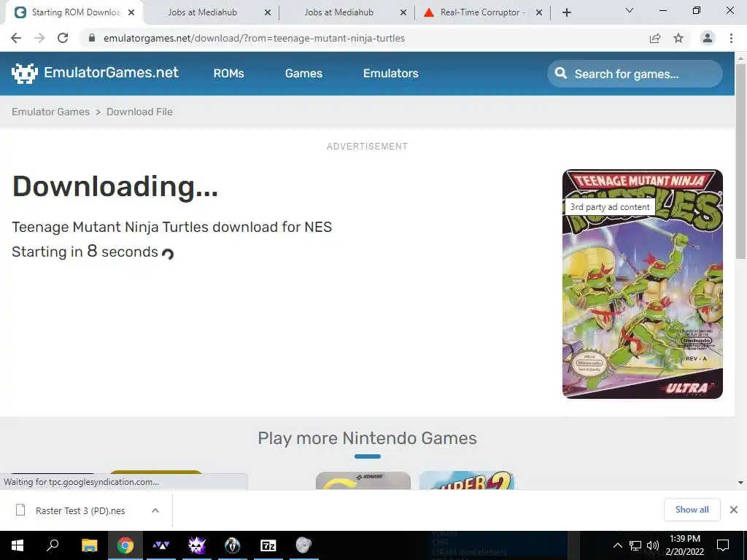Click Show all downloads
This screenshot has height=560, width=747.
692,510
